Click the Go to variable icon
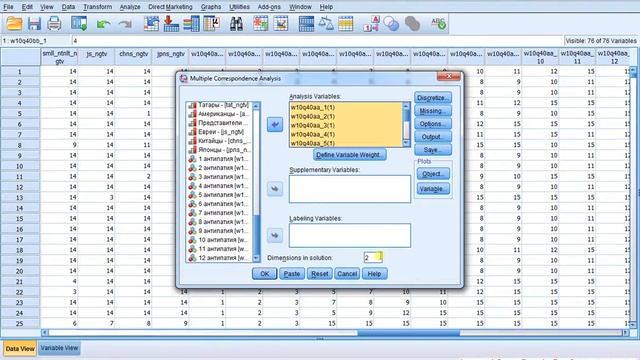The width and height of the screenshot is (640, 360). click(171, 24)
